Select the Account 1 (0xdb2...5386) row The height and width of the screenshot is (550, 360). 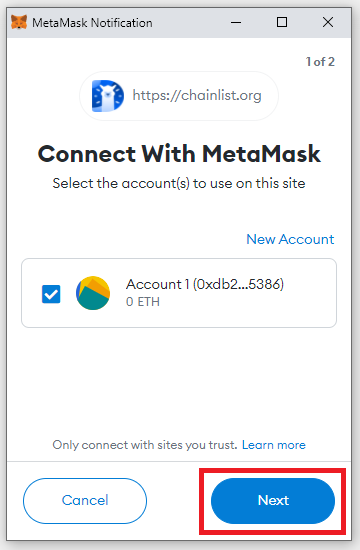coord(179,293)
